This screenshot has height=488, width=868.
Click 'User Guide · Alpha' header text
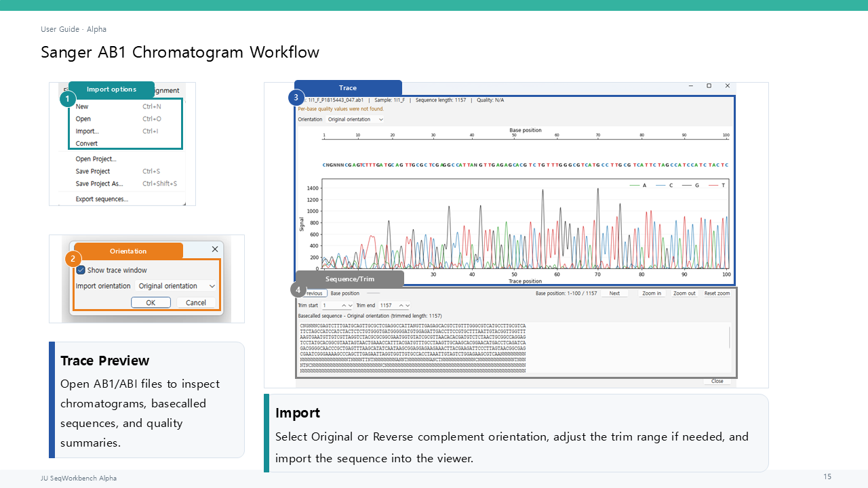73,29
